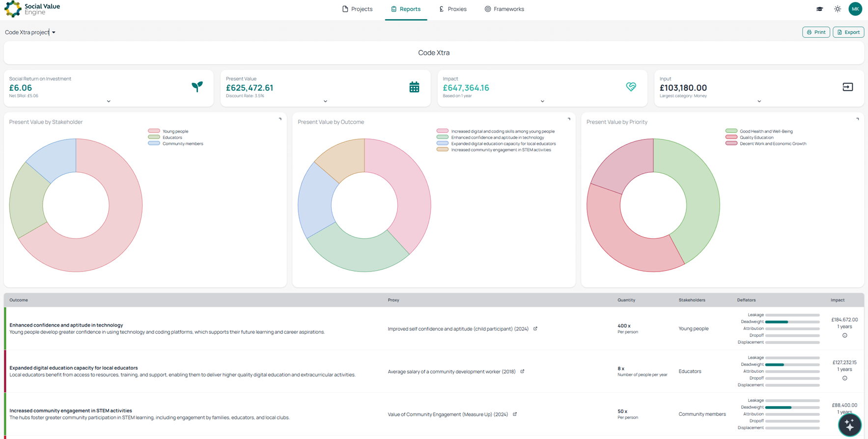Open the AI sparkle assistant button
This screenshot has width=868, height=439.
[x=849, y=425]
